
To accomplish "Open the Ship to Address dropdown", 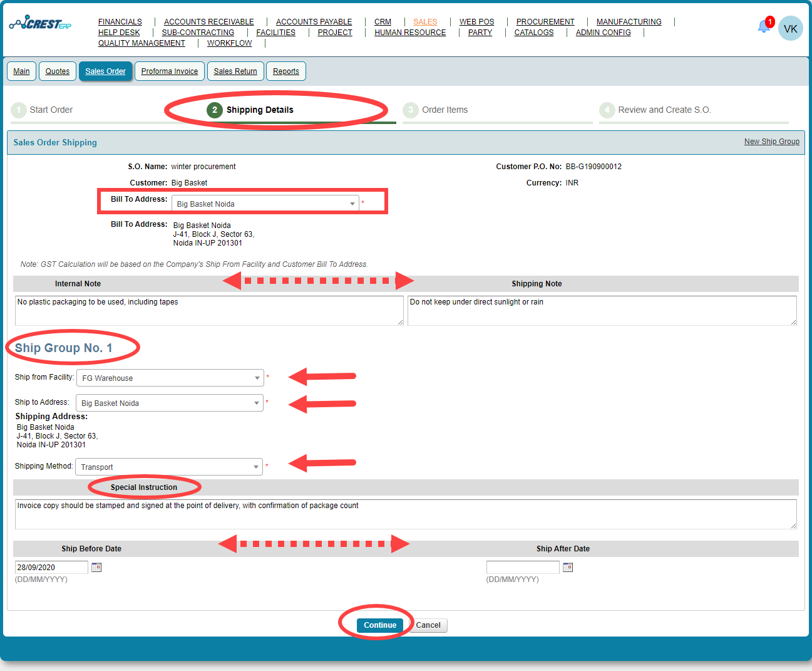I will point(257,402).
